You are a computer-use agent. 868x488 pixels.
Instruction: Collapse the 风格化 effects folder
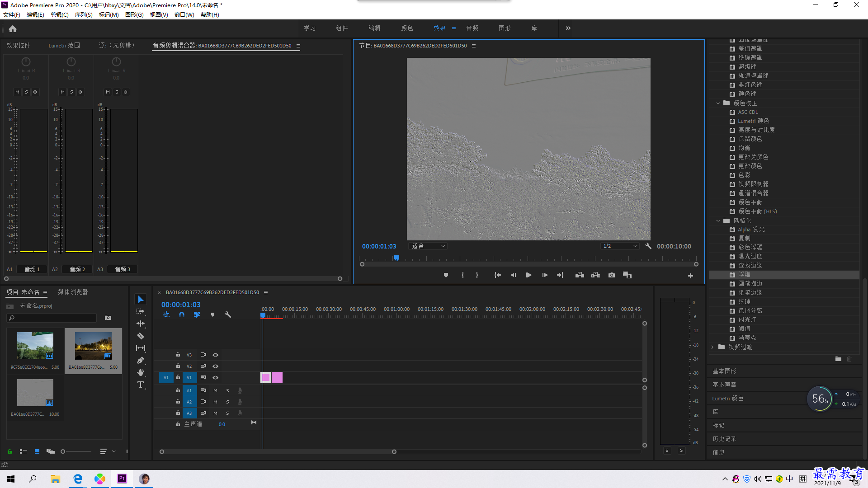point(718,221)
